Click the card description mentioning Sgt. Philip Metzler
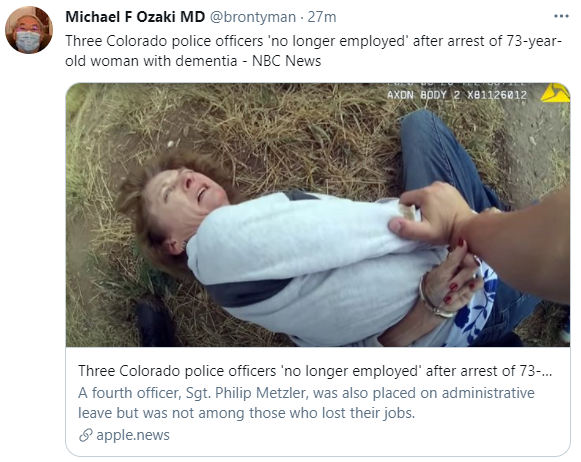The width and height of the screenshot is (581, 462). (306, 403)
